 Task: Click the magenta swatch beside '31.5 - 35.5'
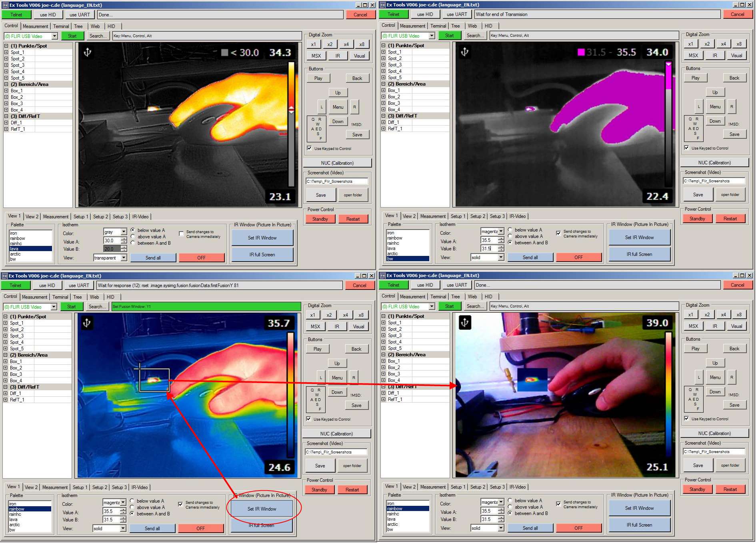[581, 52]
